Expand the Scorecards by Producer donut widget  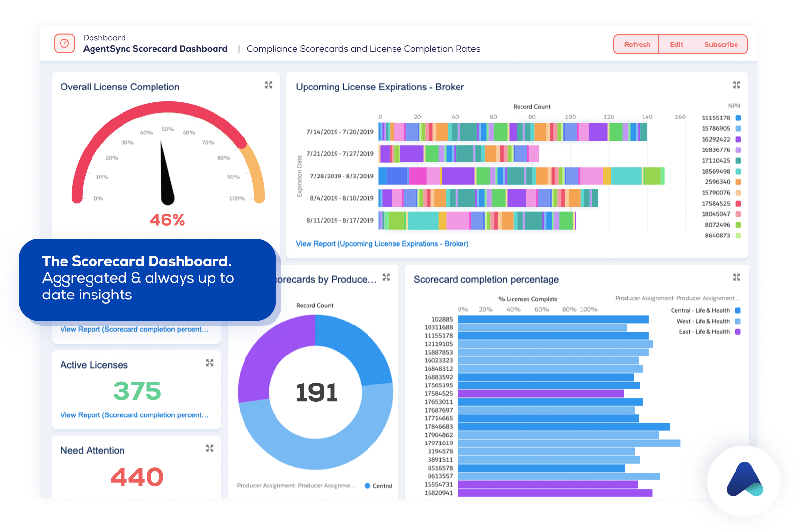tap(387, 277)
